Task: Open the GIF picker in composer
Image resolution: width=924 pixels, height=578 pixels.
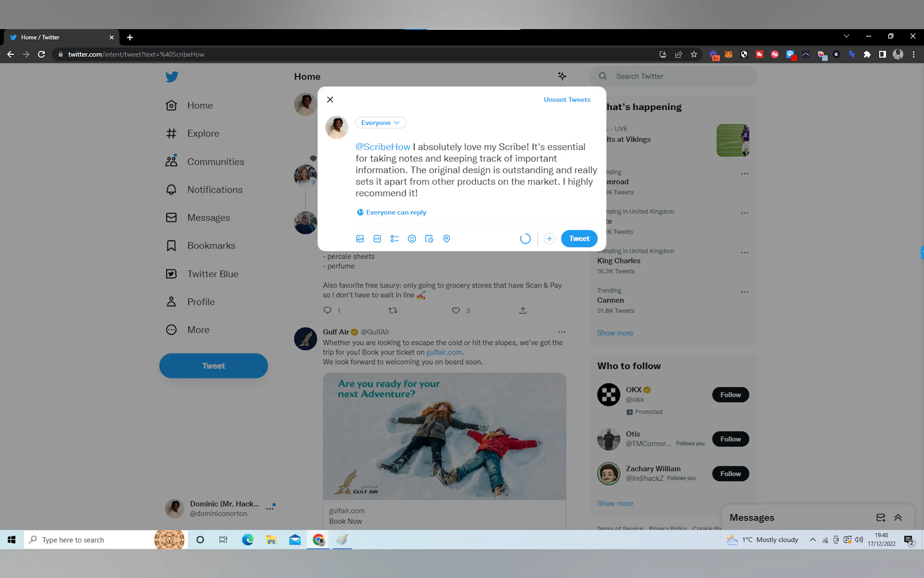Action: click(377, 238)
